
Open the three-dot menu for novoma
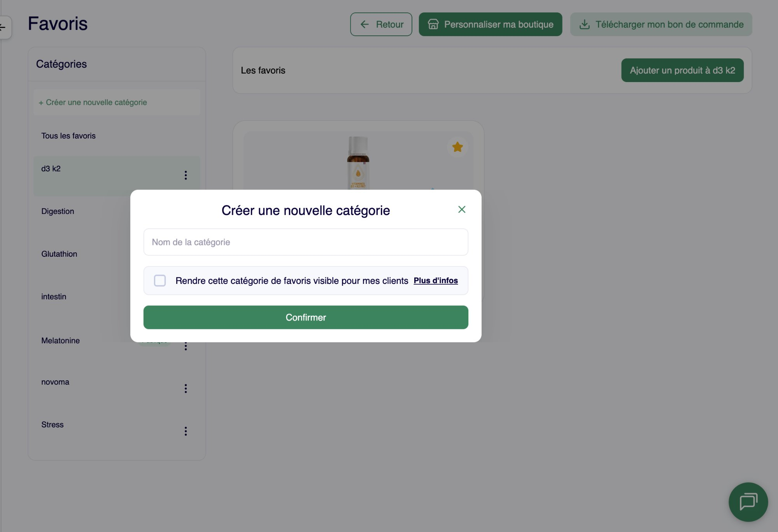click(186, 388)
